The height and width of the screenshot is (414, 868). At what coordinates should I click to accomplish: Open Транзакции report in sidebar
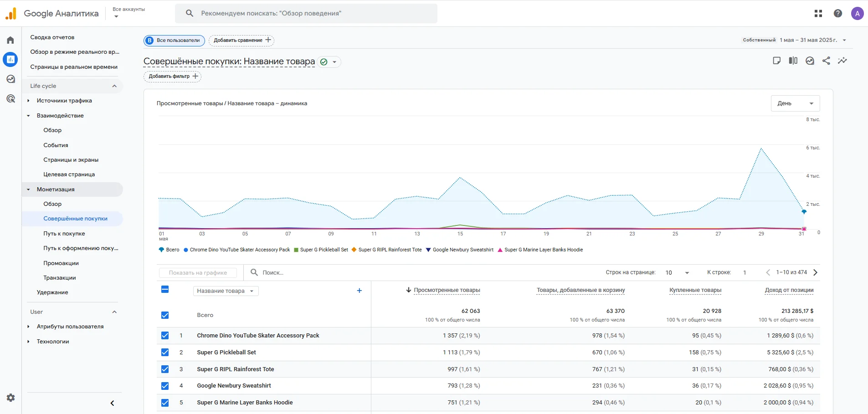[x=60, y=278]
